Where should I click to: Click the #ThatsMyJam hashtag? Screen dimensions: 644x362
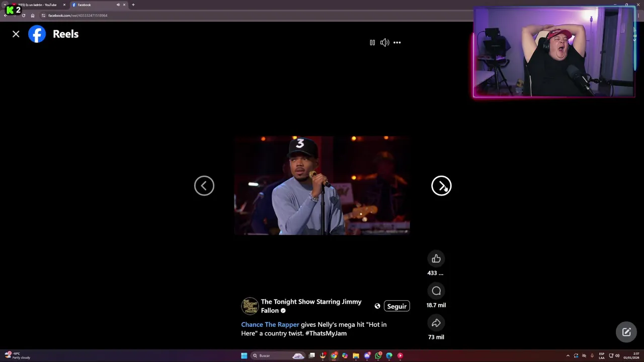click(x=326, y=333)
